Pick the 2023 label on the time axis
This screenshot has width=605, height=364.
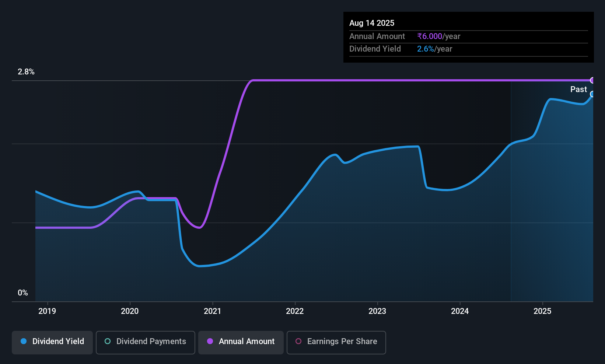(377, 311)
